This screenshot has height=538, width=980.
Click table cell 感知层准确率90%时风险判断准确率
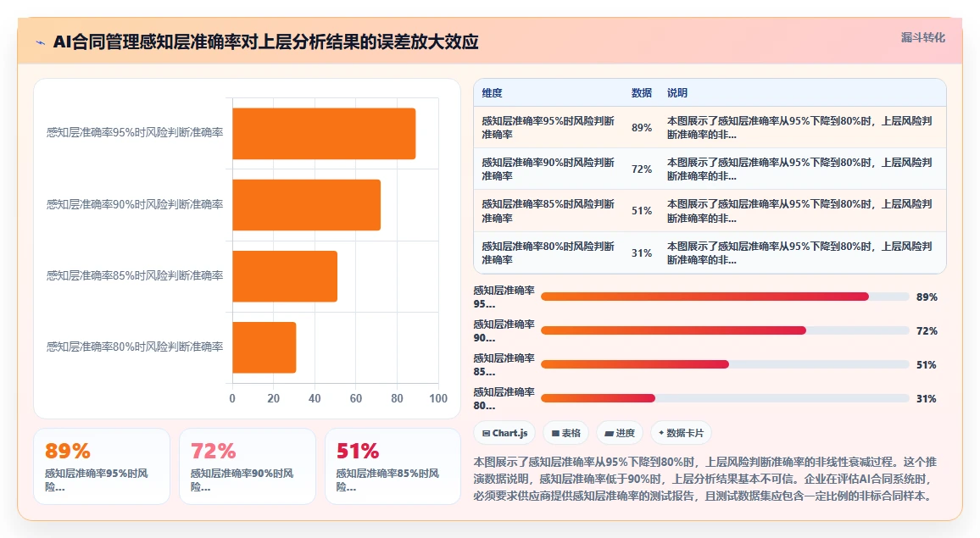click(x=548, y=169)
